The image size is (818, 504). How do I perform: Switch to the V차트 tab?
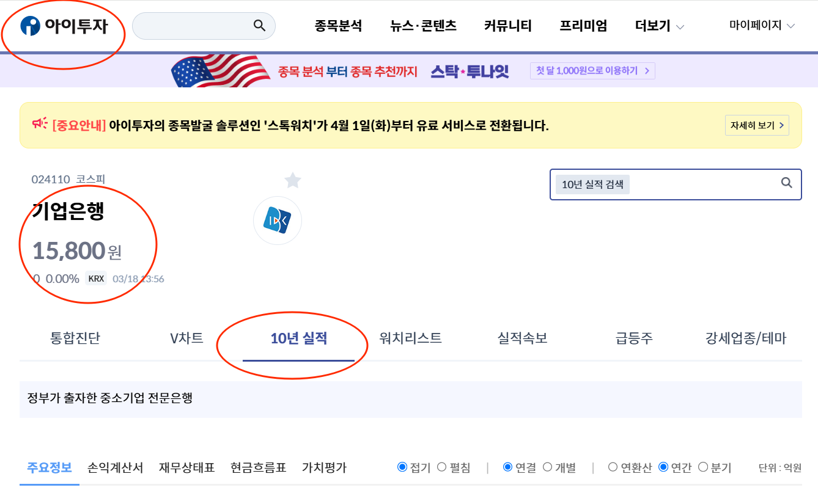point(187,338)
